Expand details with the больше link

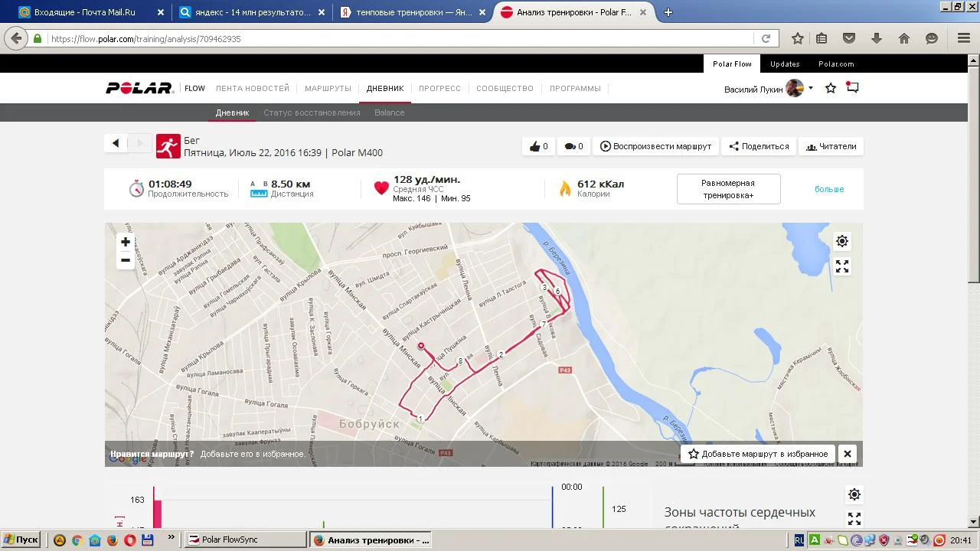coord(828,189)
